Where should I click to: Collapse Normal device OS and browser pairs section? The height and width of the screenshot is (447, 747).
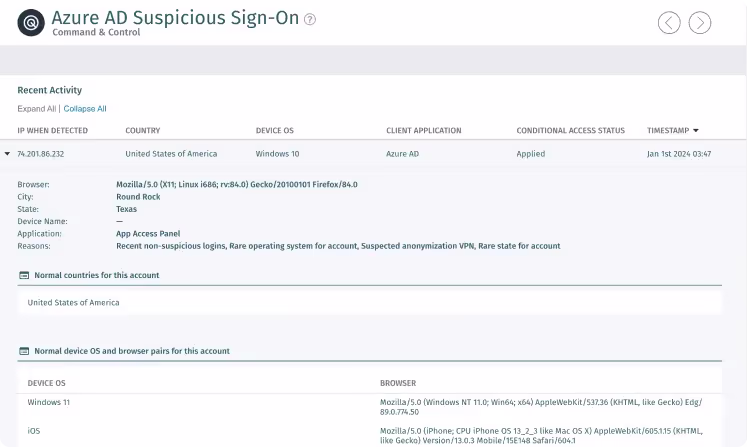click(x=132, y=351)
